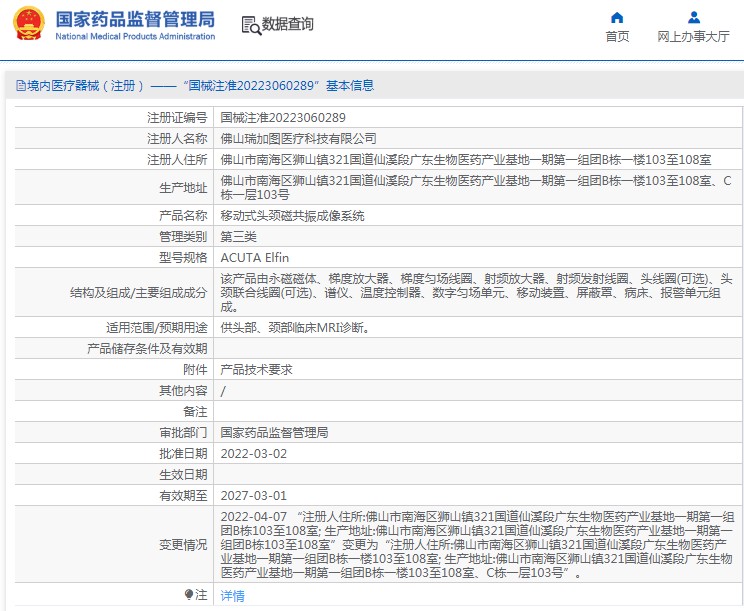Click the 首页 home icon
Screen dimensions: 744x611
[617, 18]
